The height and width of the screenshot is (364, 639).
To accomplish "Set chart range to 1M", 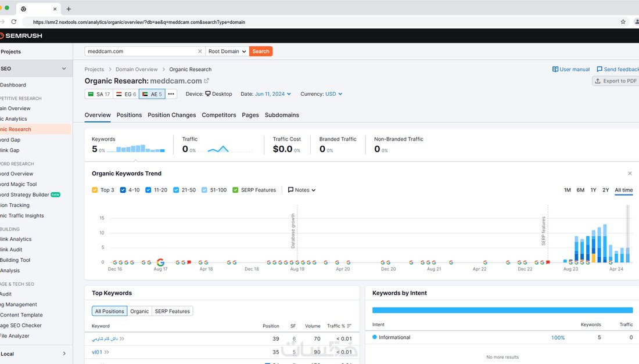I will pyautogui.click(x=568, y=190).
